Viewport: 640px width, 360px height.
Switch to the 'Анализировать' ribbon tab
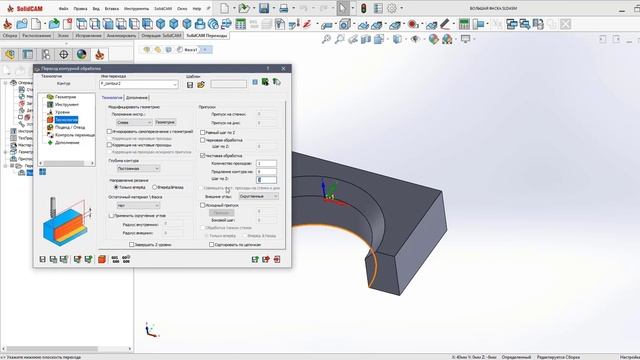[121, 36]
